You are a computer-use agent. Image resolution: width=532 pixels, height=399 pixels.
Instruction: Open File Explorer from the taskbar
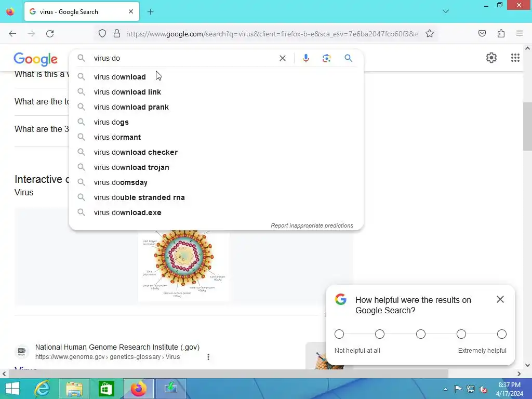tap(74, 389)
